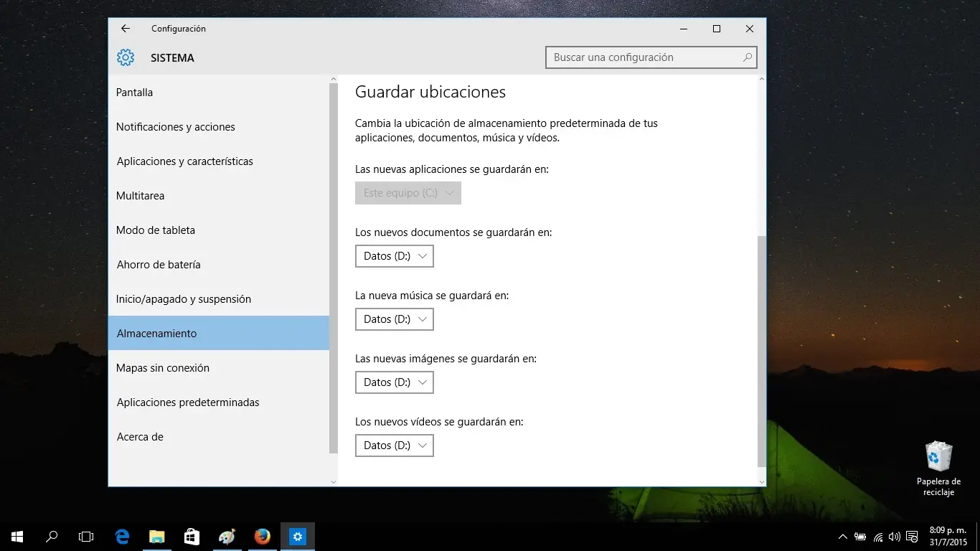
Task: Click the gear icon next to SISTEMA
Action: 125,57
